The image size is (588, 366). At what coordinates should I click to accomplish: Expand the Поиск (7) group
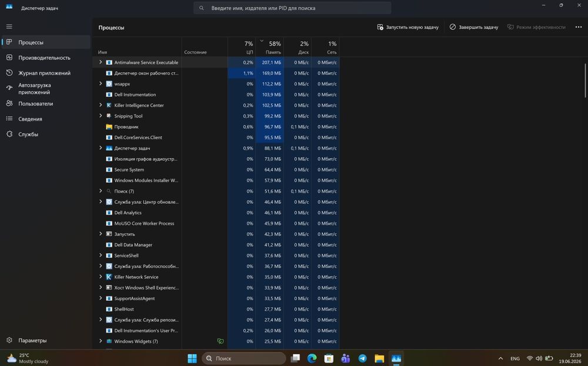coord(101,191)
